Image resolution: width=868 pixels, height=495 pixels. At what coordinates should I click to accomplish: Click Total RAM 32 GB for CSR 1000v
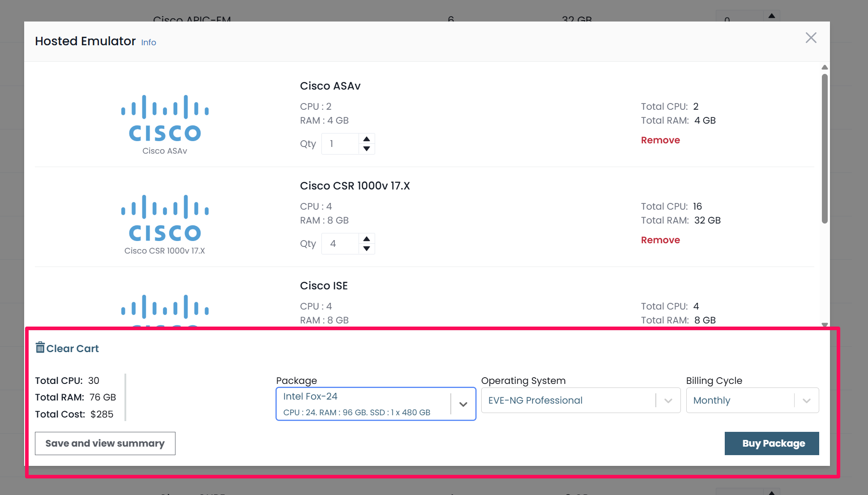tap(680, 220)
